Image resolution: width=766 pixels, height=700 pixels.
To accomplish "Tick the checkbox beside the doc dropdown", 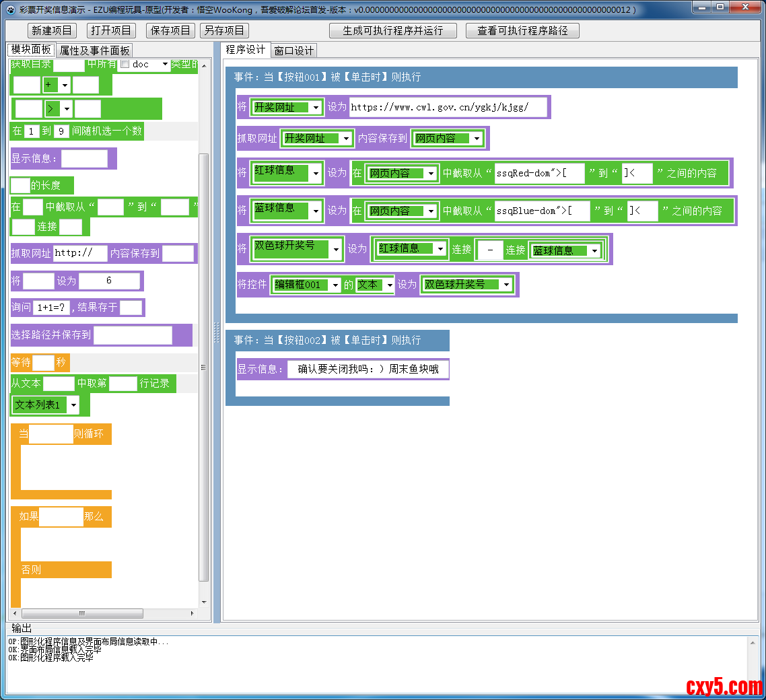I will (x=125, y=65).
